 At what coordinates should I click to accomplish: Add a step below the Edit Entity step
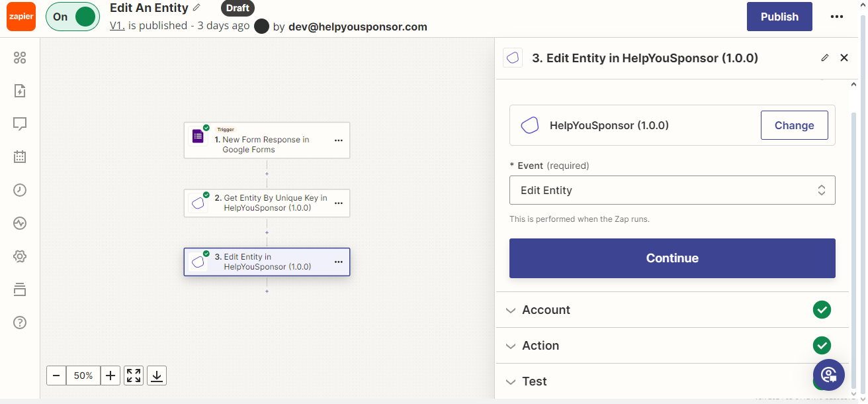[267, 291]
